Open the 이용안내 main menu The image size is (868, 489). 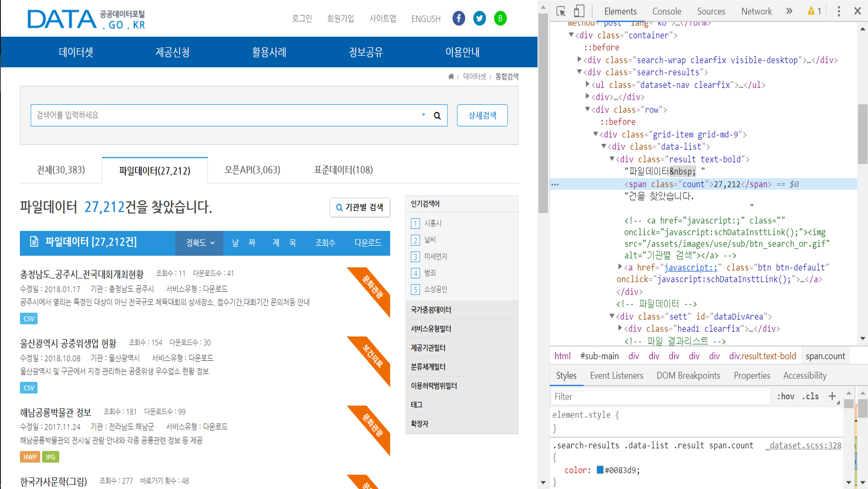(x=462, y=52)
